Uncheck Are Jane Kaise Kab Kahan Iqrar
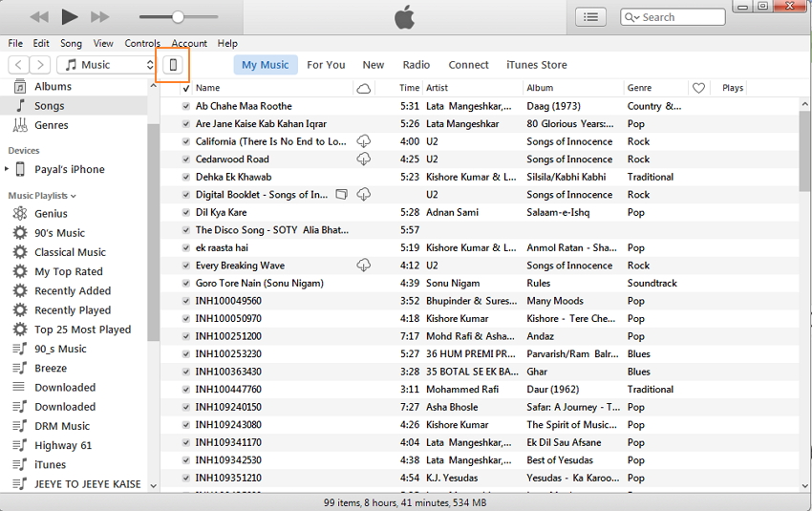 click(x=186, y=124)
